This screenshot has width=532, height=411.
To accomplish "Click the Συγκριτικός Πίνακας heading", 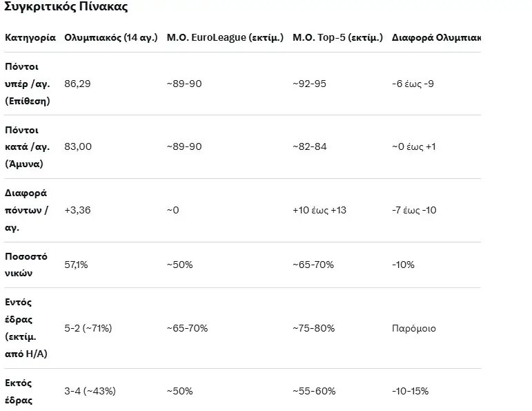I will pyautogui.click(x=66, y=8).
